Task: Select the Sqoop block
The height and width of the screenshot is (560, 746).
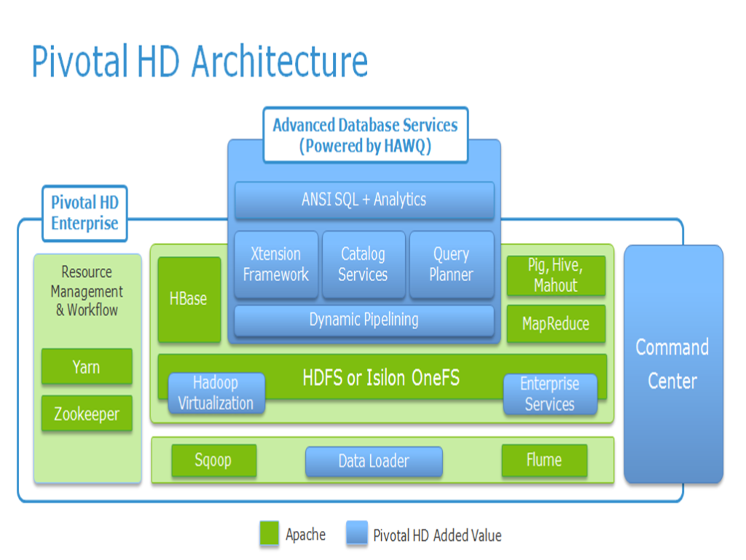Action: (x=213, y=460)
